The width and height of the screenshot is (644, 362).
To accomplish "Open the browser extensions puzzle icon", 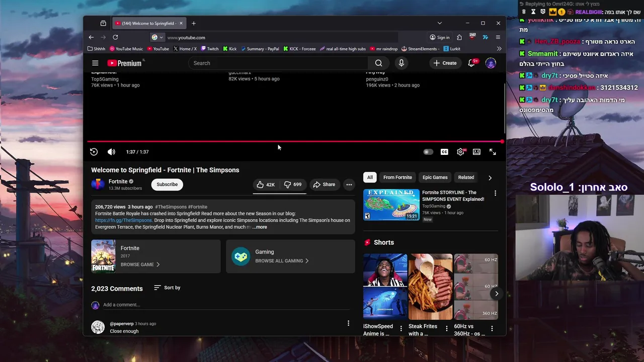I will coord(459,37).
